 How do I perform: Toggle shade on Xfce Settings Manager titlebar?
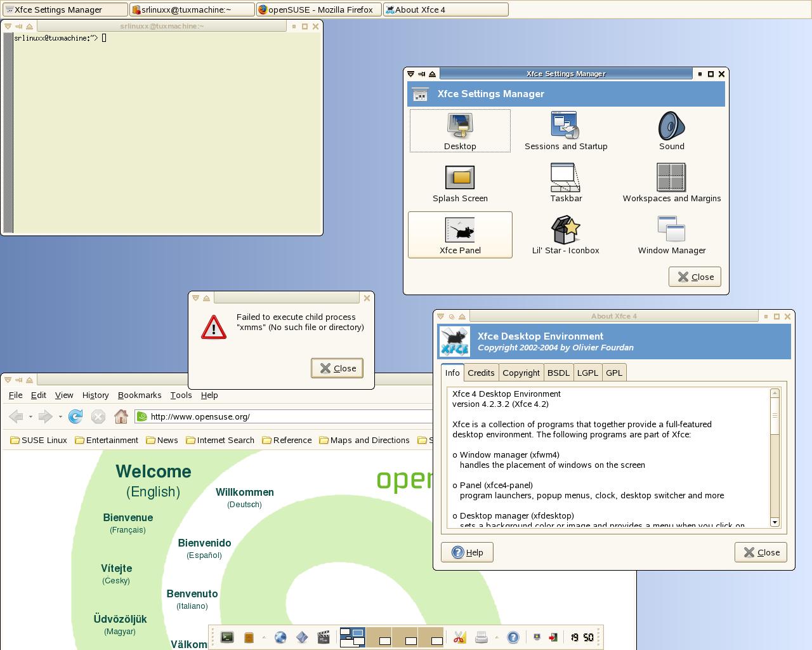coord(432,74)
